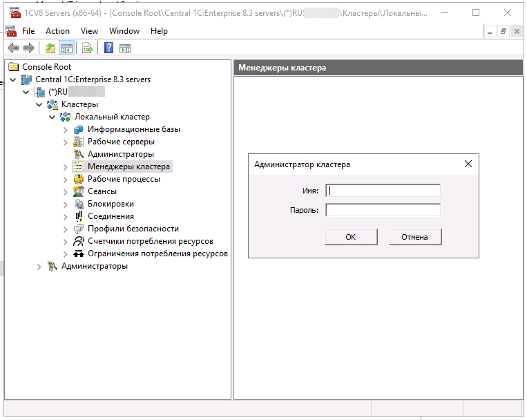Collapse the (*)RU server node

pyautogui.click(x=26, y=92)
